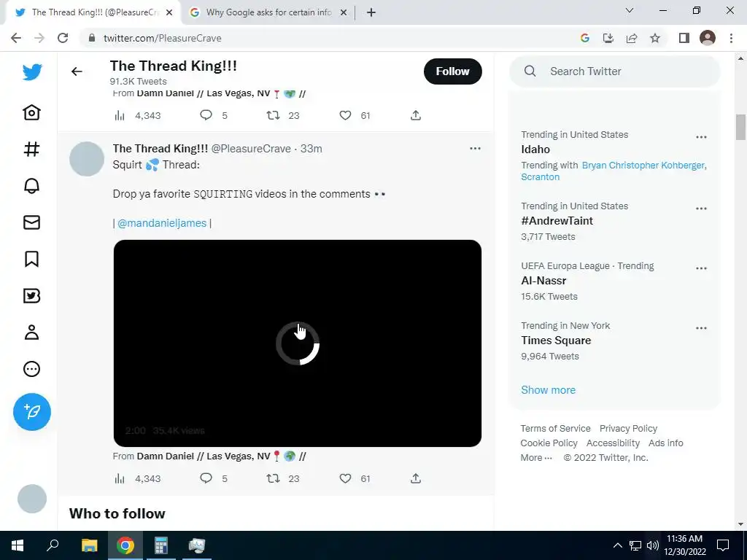Open the Idaho trending topic
The image size is (747, 560).
tap(535, 149)
